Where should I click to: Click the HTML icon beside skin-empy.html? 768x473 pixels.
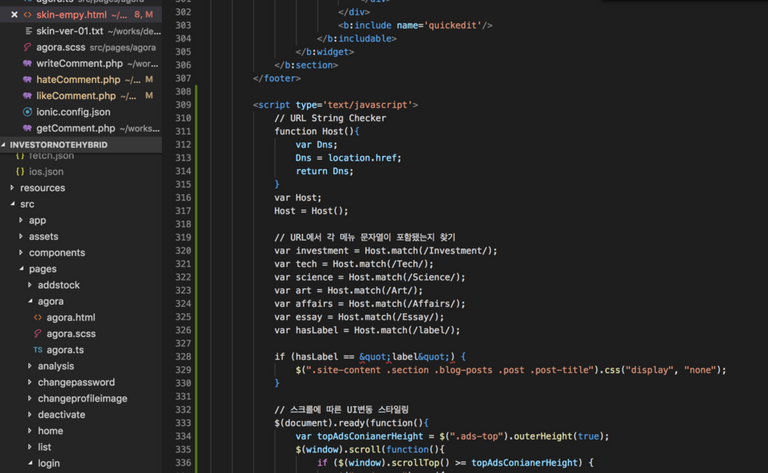[x=27, y=15]
